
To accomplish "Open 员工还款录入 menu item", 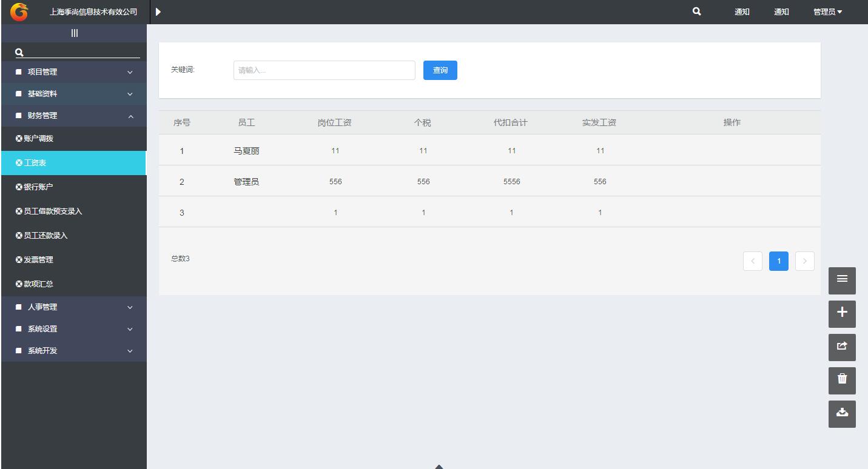I will pos(73,236).
